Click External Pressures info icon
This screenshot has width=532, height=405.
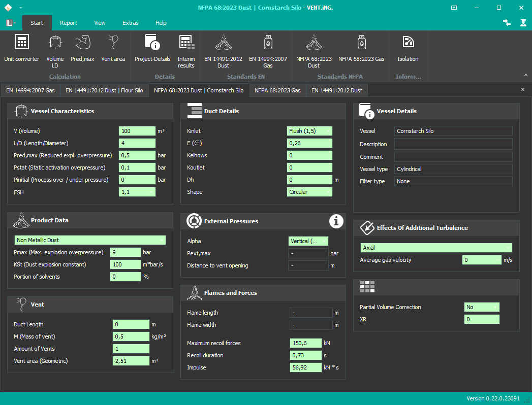[x=336, y=221]
